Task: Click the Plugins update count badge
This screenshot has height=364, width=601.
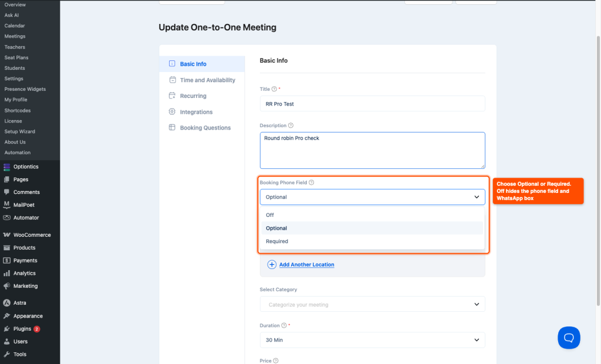Action: [37, 329]
